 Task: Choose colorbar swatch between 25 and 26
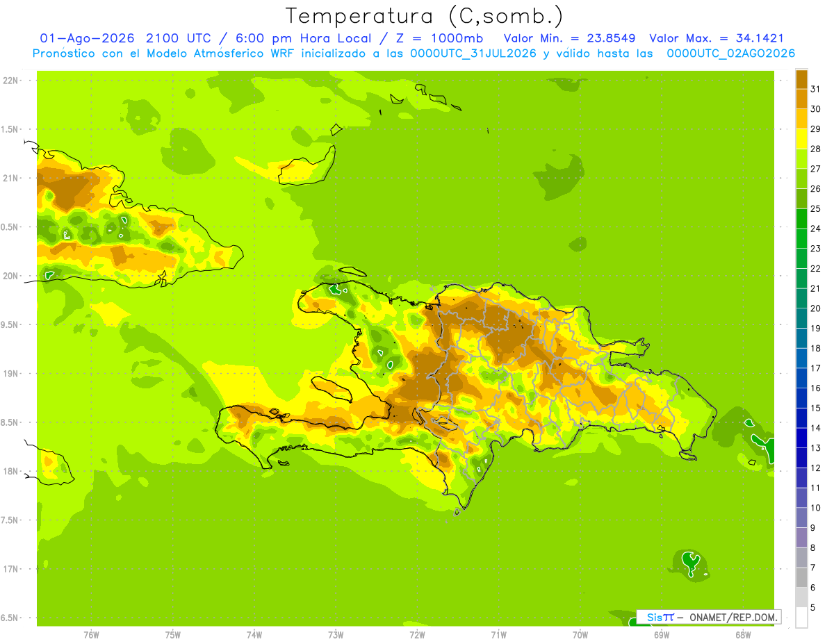coord(801,199)
